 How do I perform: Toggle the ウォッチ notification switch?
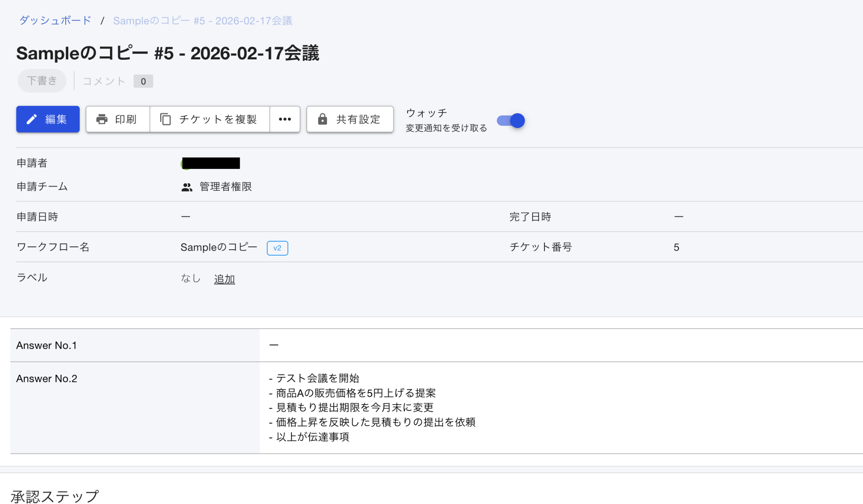tap(511, 121)
